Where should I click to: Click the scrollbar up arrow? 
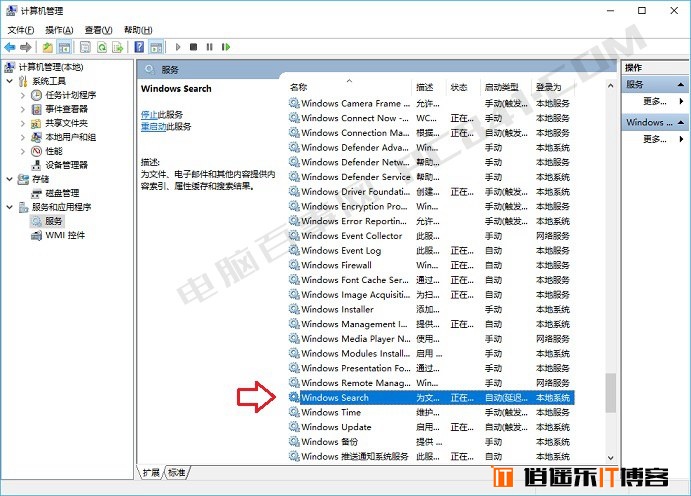[610, 86]
